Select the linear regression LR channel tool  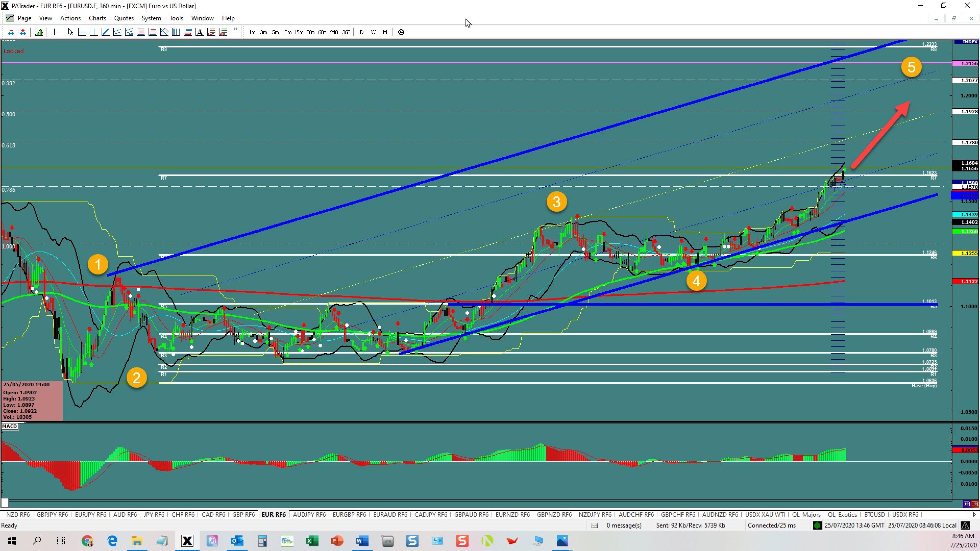coord(129,32)
